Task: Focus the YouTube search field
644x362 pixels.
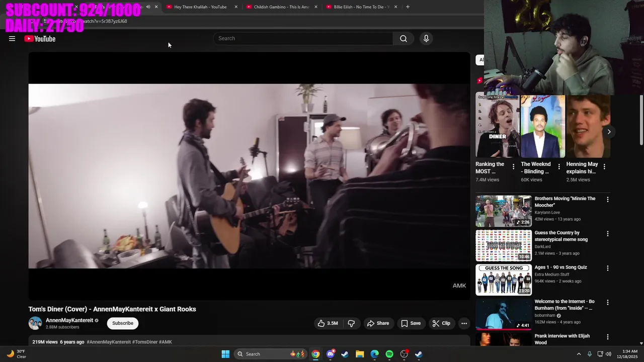Action: pyautogui.click(x=303, y=39)
